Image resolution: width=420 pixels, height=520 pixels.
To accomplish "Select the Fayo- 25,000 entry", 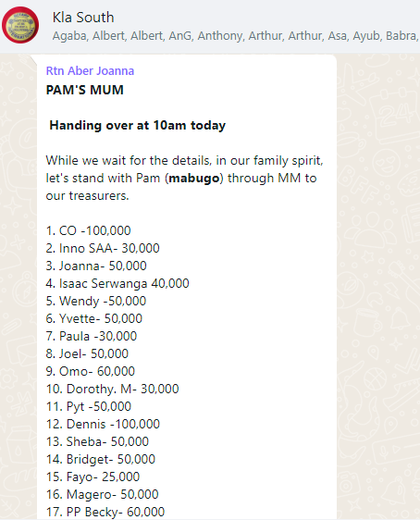I will (x=93, y=477).
